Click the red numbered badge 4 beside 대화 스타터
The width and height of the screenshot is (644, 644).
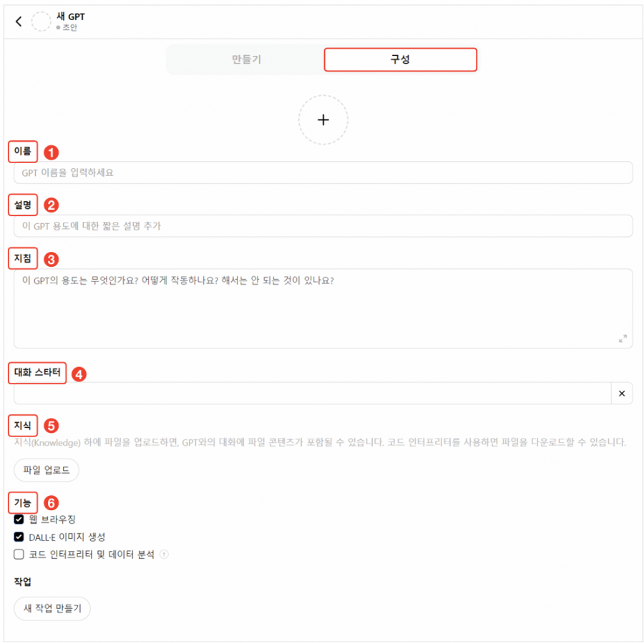tap(79, 374)
